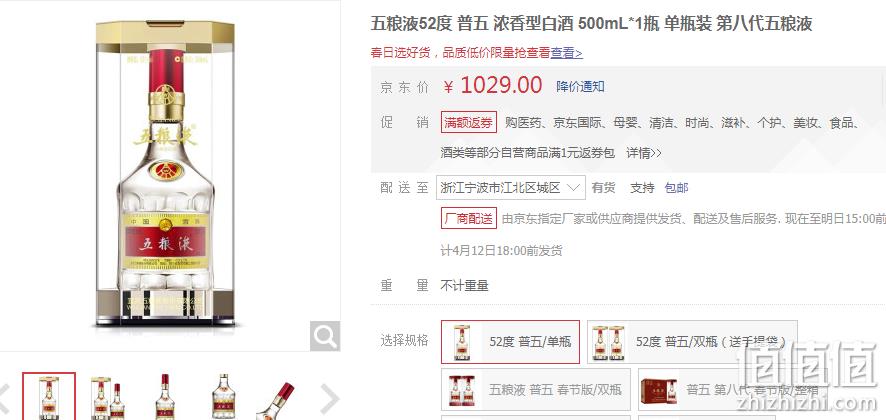
Task: Show previous thumbnails with left arrow
Action: click(5, 397)
